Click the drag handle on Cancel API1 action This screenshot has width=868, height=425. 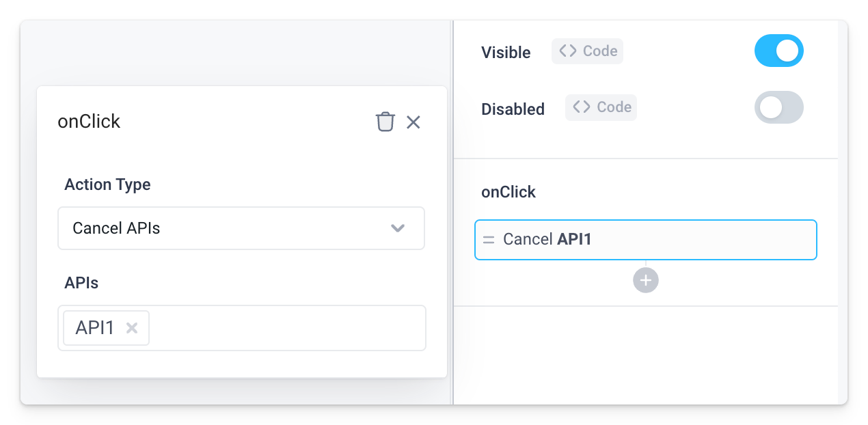tap(489, 240)
